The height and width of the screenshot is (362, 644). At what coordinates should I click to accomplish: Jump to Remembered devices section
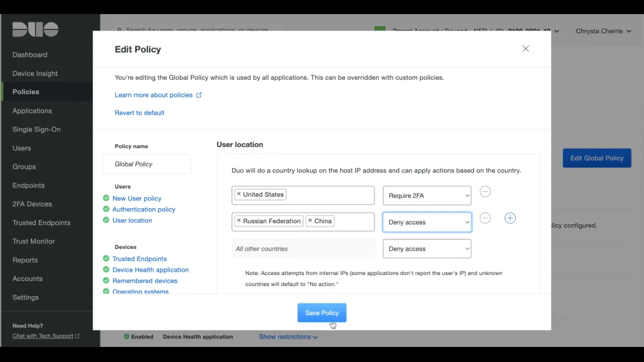[x=145, y=281]
